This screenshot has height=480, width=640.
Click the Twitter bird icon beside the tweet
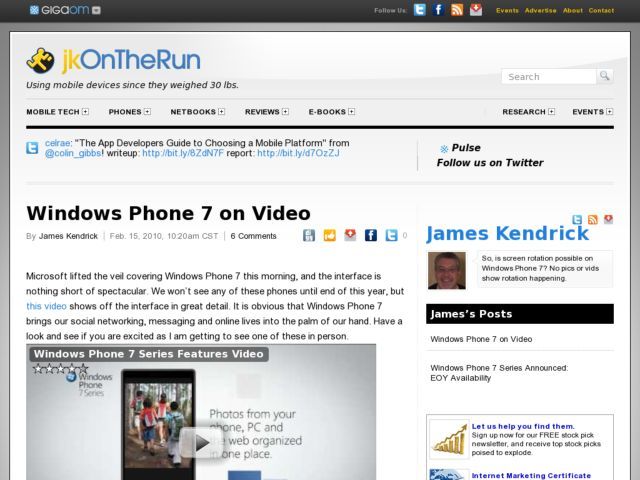32,148
